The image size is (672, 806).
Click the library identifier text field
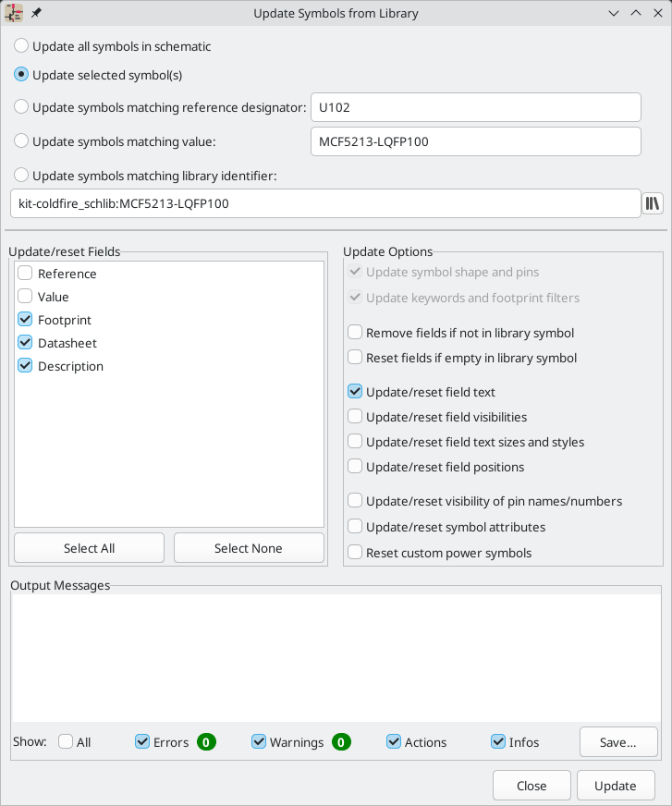(325, 203)
